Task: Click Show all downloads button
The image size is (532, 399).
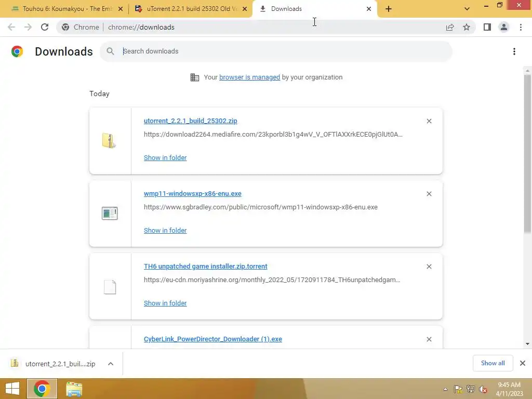Action: click(x=493, y=363)
